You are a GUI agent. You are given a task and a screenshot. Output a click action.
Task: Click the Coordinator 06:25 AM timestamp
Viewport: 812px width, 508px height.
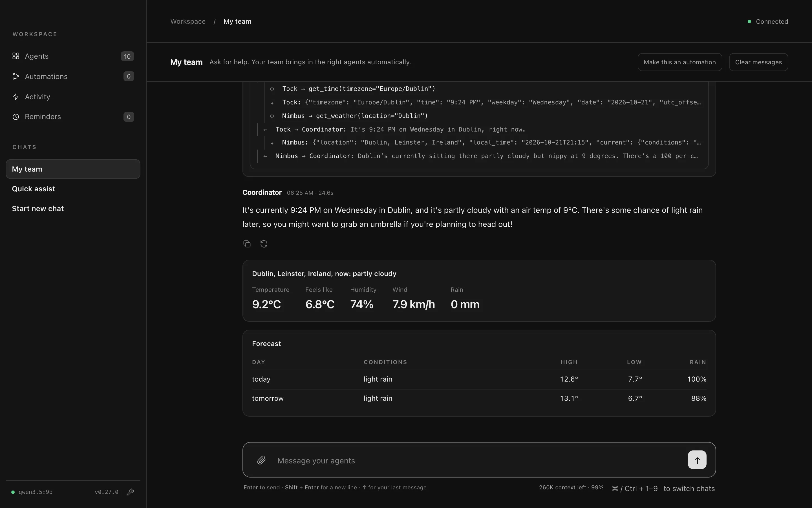[x=300, y=193]
